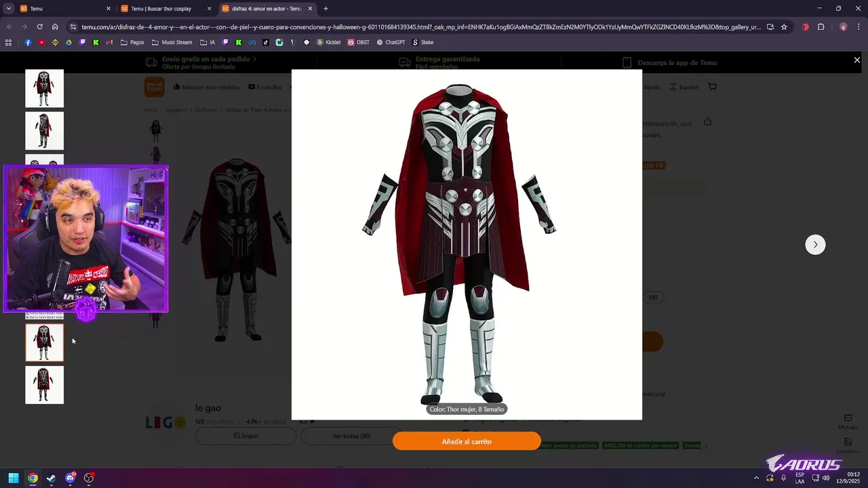The height and width of the screenshot is (488, 868).
Task: Open the Chrome three-dot menu
Action: pos(859,27)
